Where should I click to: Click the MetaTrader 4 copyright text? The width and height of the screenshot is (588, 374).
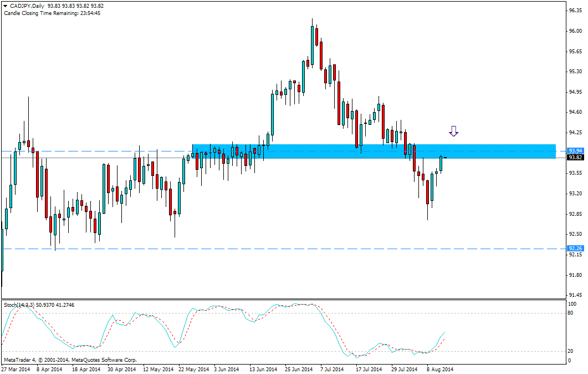point(70,360)
